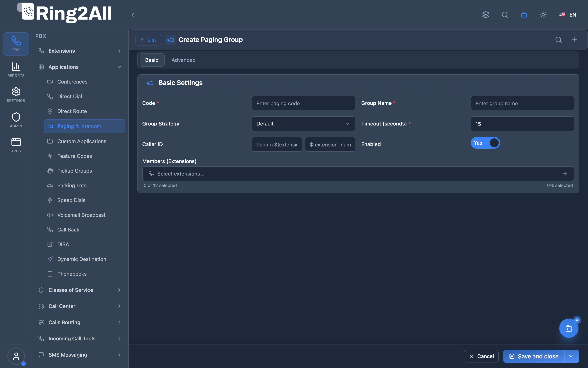Change language via EN selector

click(x=568, y=15)
